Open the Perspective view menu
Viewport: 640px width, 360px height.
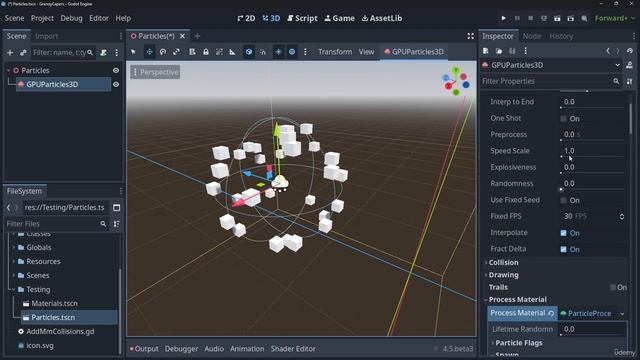coord(155,72)
